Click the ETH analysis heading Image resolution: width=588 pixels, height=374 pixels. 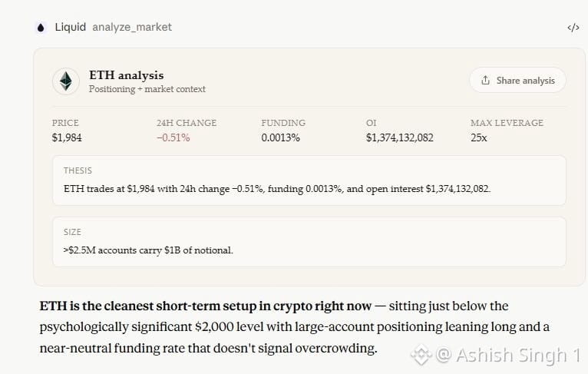(127, 75)
